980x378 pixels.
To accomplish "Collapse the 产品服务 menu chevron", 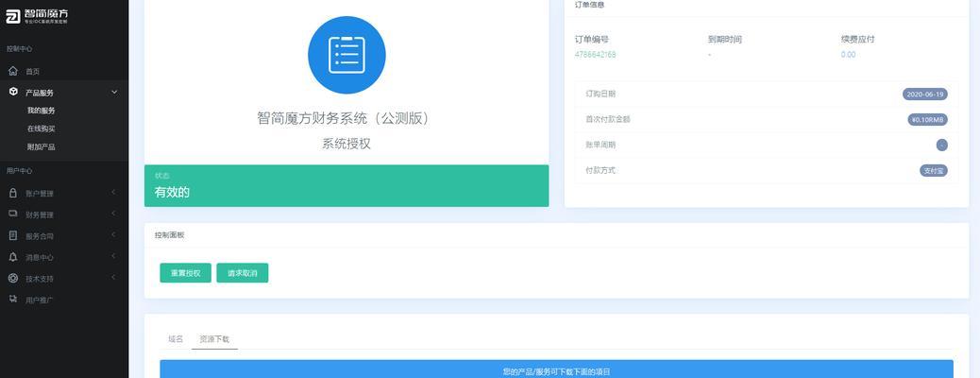I will 113,92.
